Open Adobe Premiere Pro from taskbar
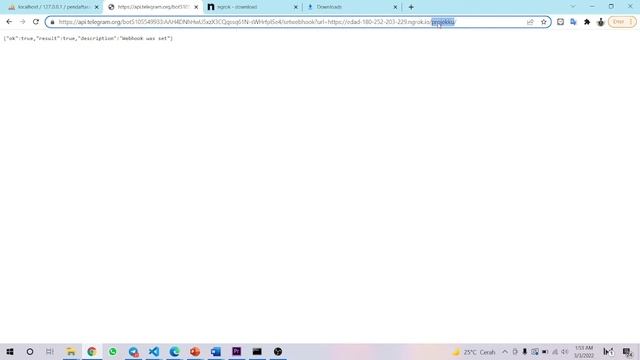Viewport: 640px width, 360px height. click(236, 351)
